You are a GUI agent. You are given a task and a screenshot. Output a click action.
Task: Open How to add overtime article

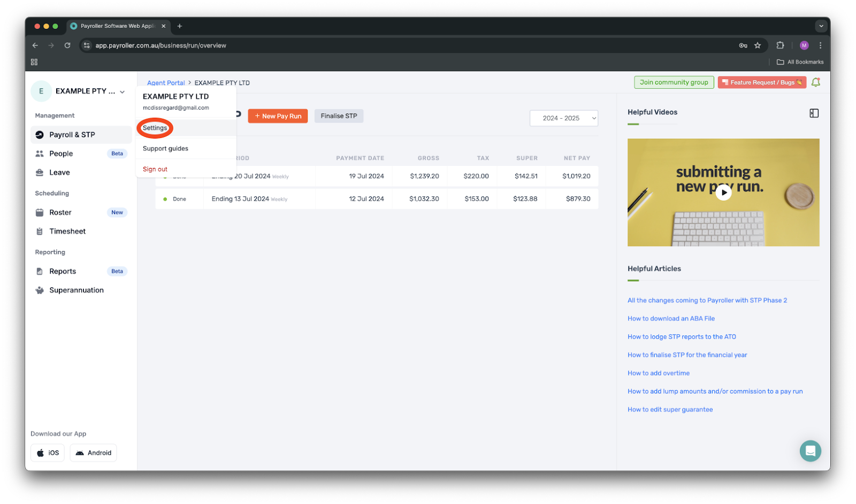click(x=659, y=373)
